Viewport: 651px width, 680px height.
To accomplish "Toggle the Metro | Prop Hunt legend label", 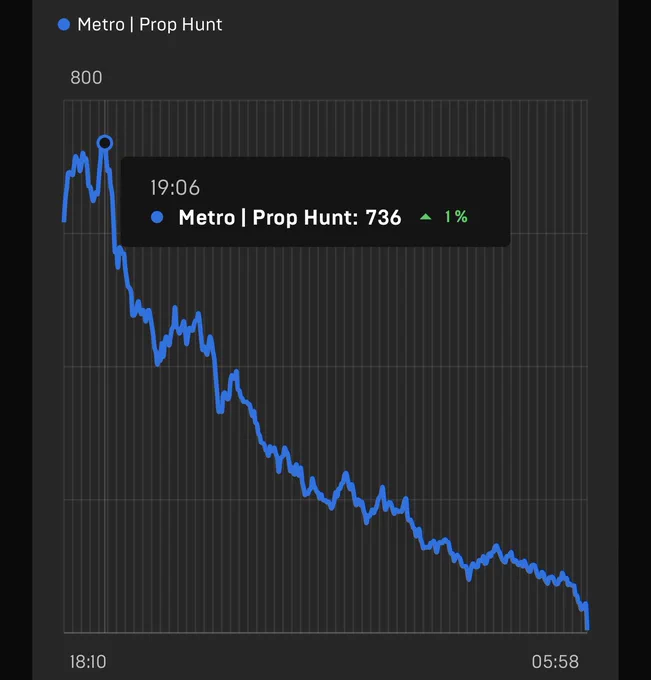I will pyautogui.click(x=150, y=25).
